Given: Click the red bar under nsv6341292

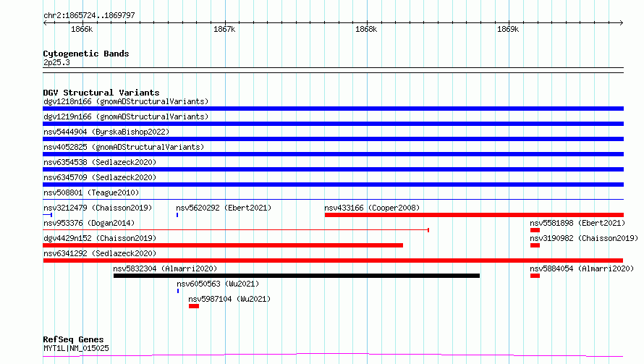Looking at the screenshot, I should [x=333, y=261].
